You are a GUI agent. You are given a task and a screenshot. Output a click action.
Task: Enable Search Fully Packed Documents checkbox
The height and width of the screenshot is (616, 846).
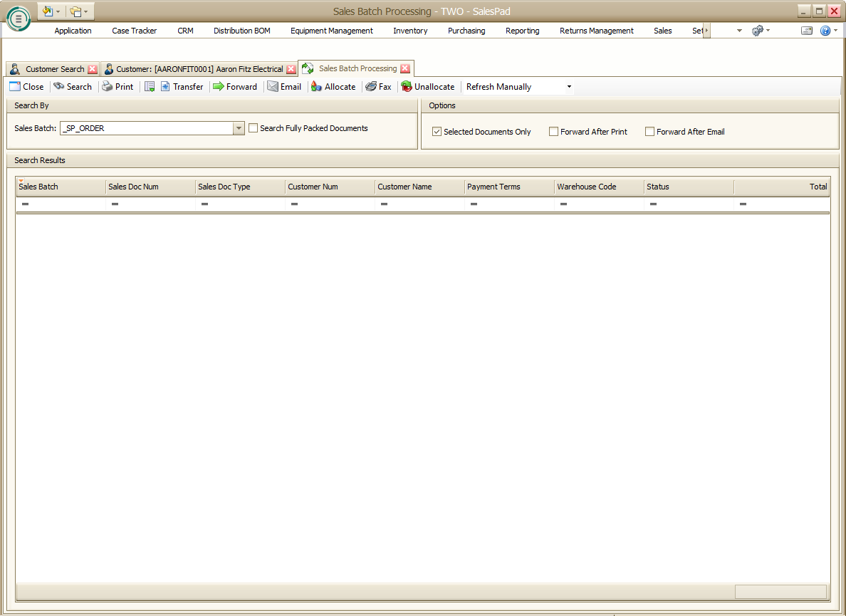click(254, 128)
